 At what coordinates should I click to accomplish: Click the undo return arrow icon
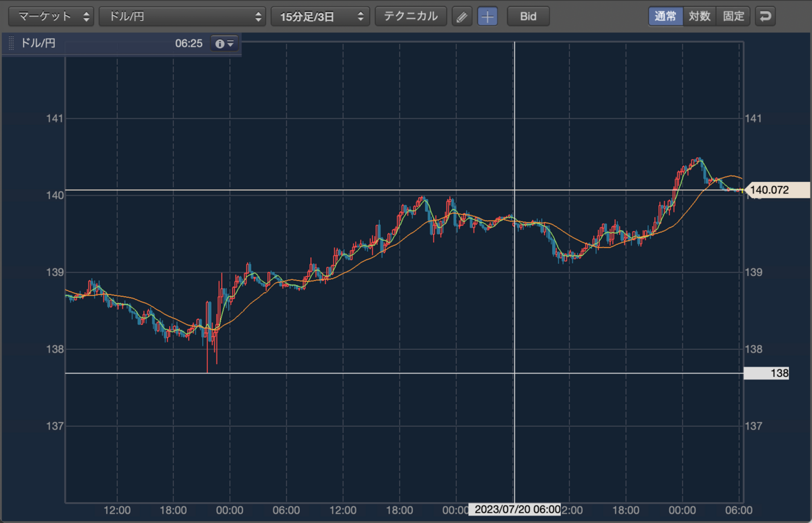tap(765, 16)
